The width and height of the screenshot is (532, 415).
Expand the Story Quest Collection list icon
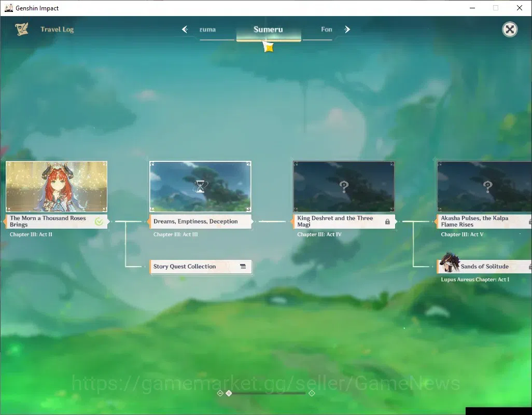tap(243, 266)
